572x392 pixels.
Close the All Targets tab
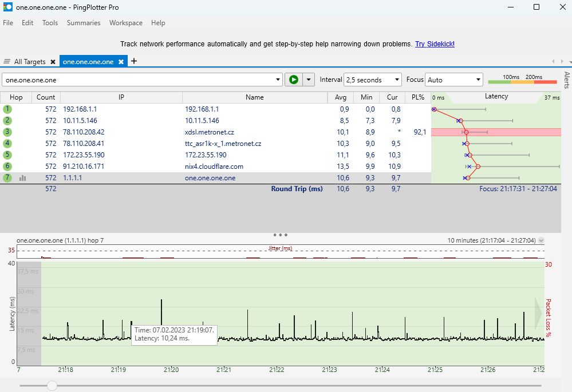click(53, 62)
